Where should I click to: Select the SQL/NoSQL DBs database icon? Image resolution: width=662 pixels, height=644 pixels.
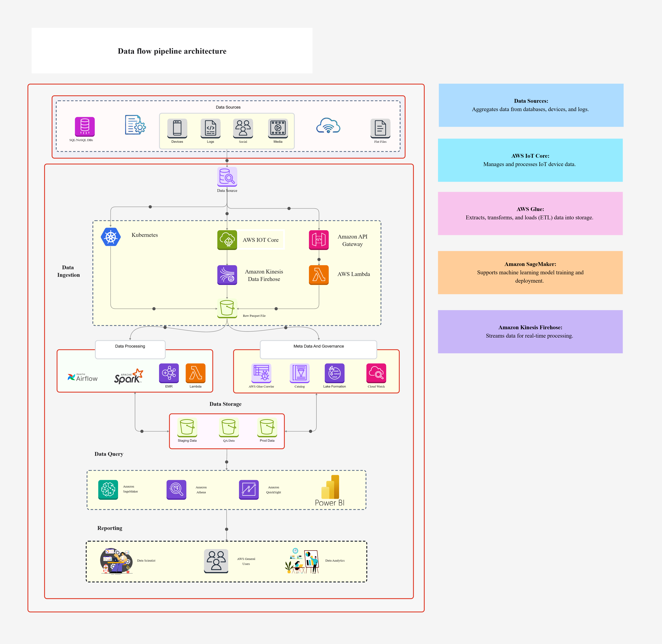click(85, 127)
